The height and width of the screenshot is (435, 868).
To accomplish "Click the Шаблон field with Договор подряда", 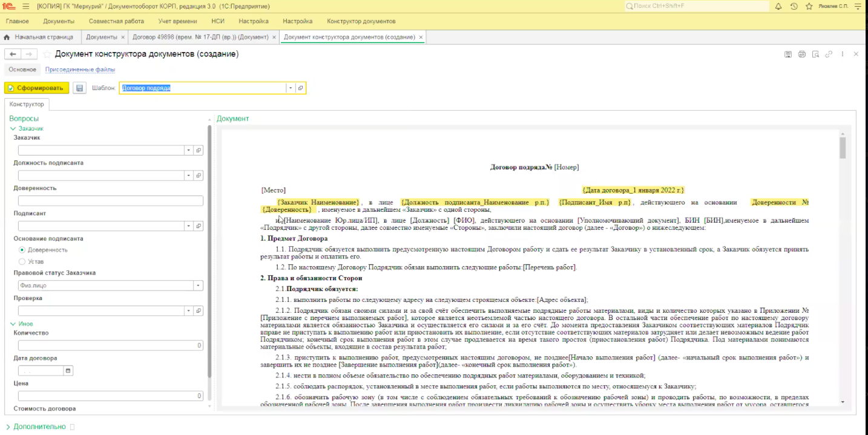I will [x=202, y=88].
